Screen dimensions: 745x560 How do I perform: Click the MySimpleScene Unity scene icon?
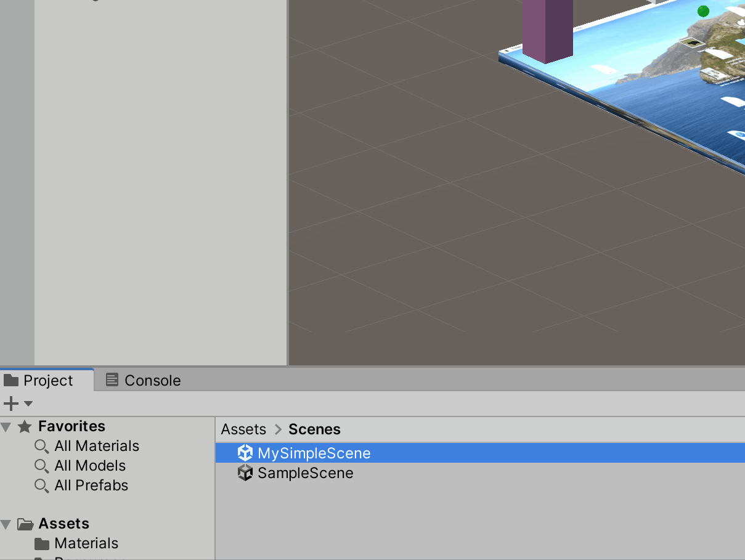click(x=245, y=453)
